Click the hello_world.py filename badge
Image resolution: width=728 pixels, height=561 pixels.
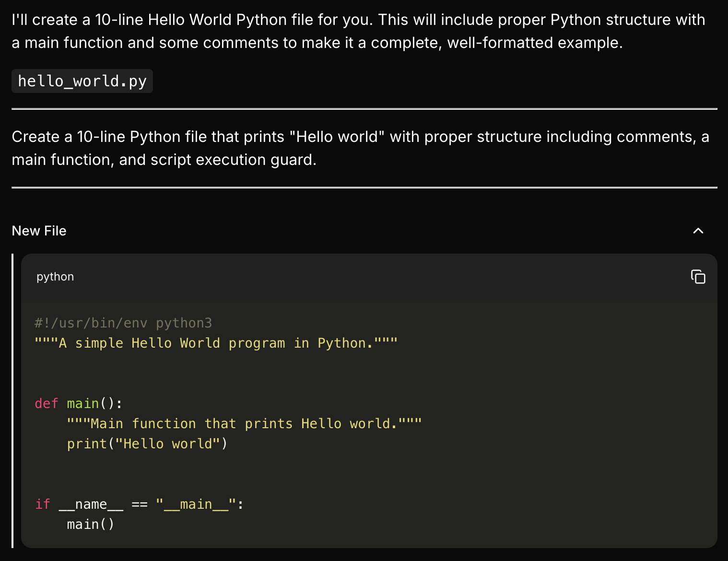tap(82, 81)
